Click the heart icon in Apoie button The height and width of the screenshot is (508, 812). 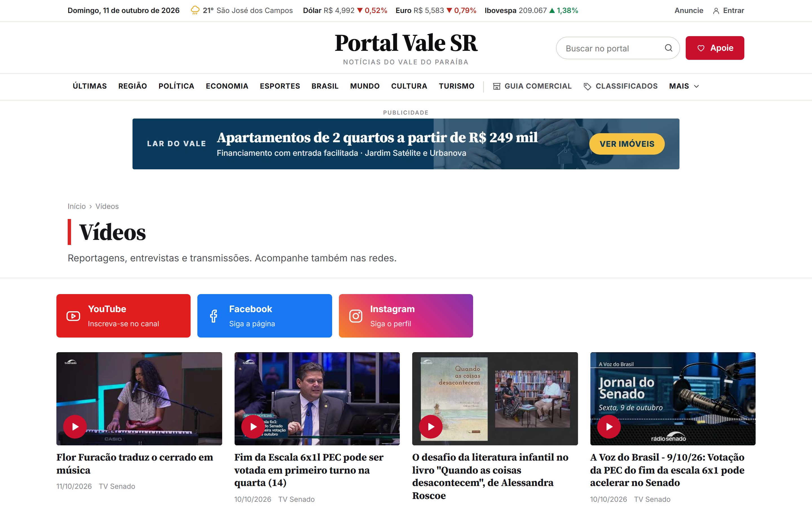click(x=701, y=48)
